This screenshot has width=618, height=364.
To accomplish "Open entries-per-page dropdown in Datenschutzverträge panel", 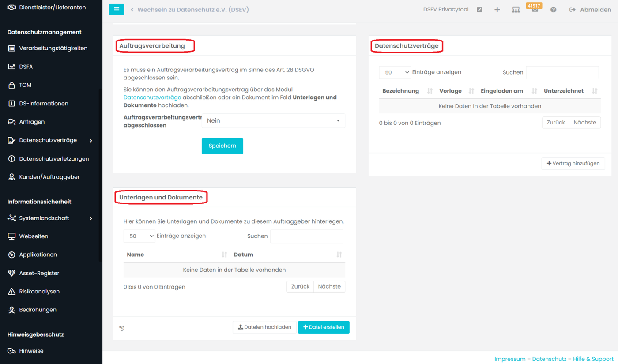I will (x=395, y=72).
